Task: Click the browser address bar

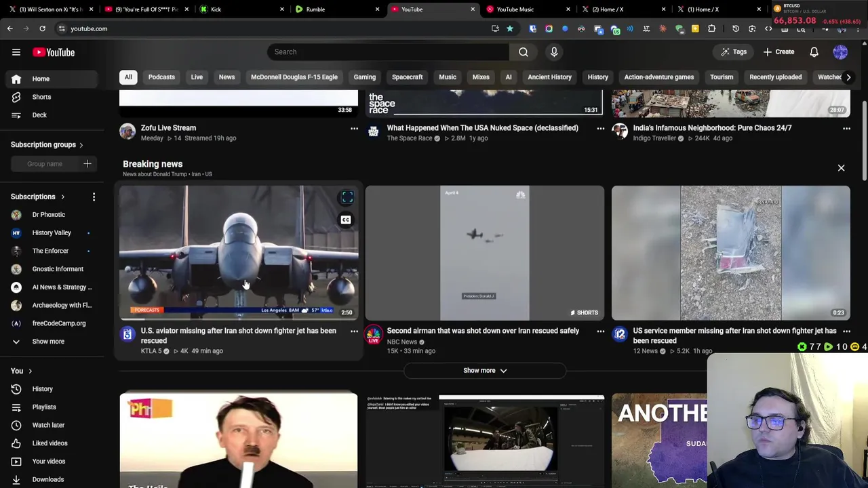Action: point(271,28)
